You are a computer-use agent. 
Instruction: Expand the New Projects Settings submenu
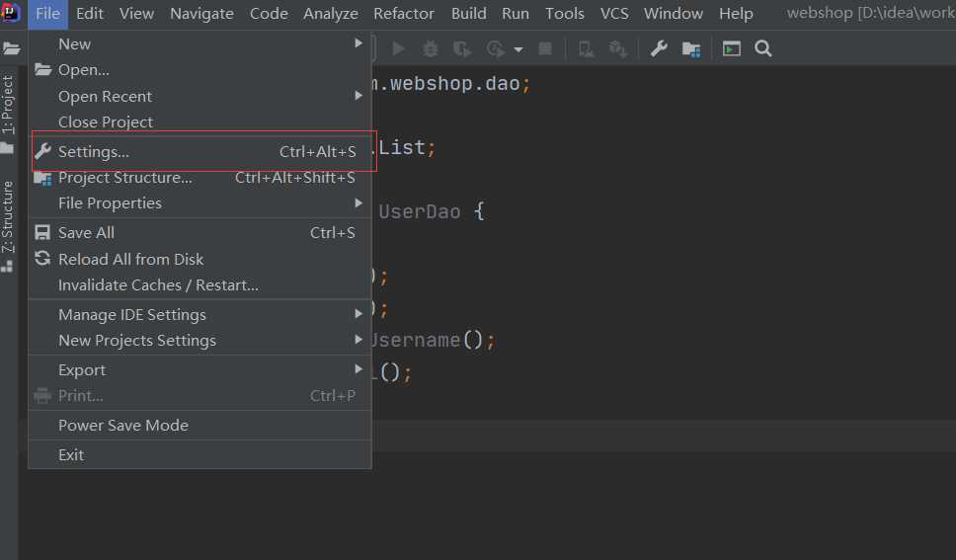199,341
